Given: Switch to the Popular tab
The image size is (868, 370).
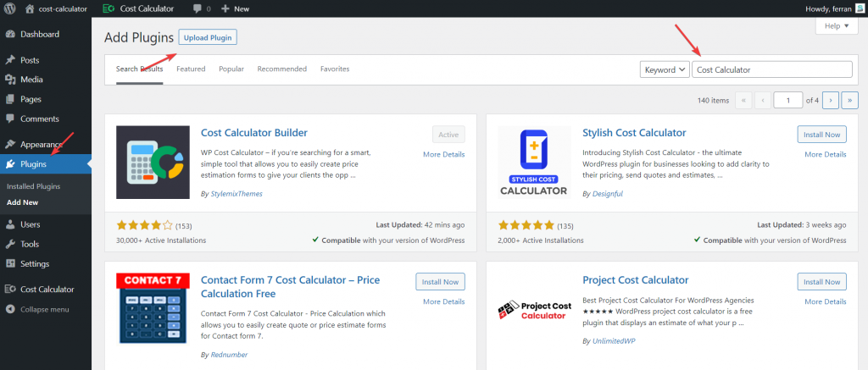Looking at the screenshot, I should 231,69.
